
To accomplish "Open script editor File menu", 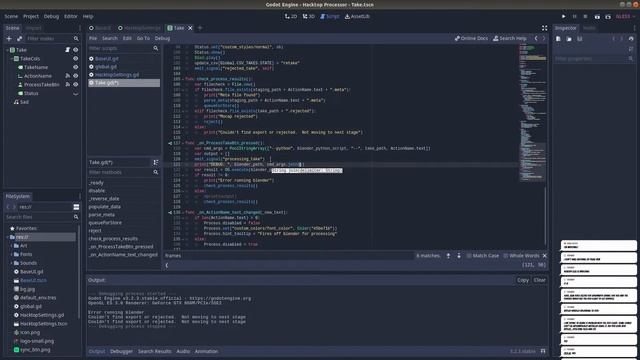I will point(93,38).
